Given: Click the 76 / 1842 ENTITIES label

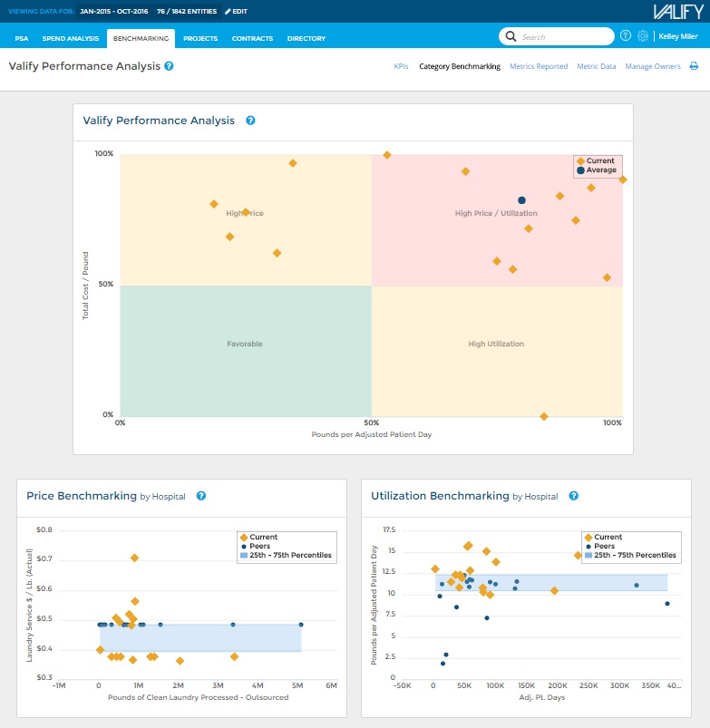Looking at the screenshot, I should 187,11.
